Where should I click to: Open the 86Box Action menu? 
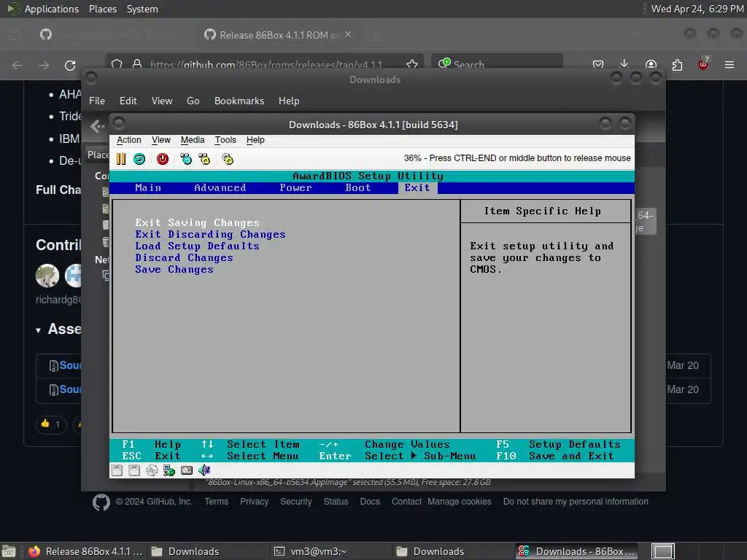coord(128,140)
